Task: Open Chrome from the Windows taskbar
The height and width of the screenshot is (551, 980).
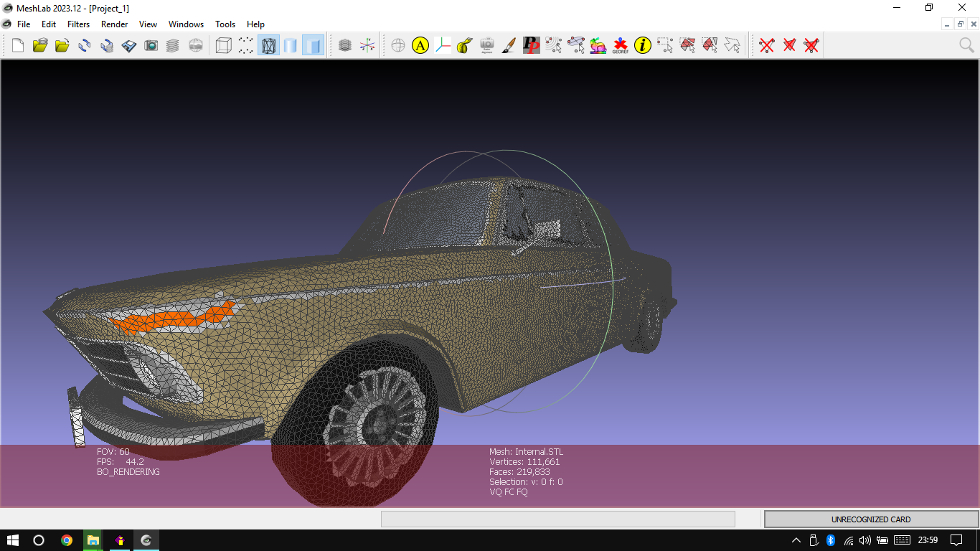Action: (x=67, y=540)
